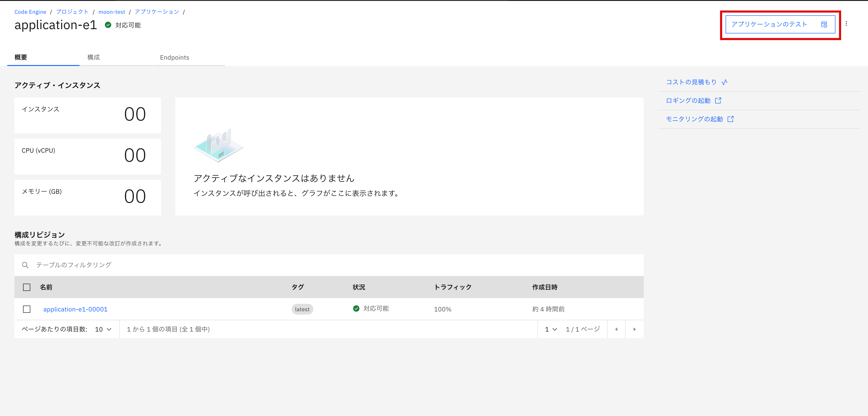Open the page number dropdown showing 1

click(550, 329)
